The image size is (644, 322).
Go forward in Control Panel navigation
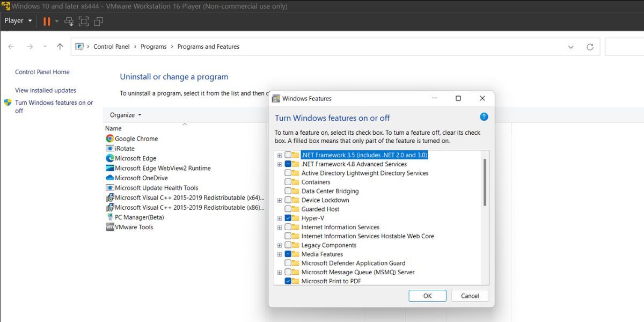tap(30, 47)
